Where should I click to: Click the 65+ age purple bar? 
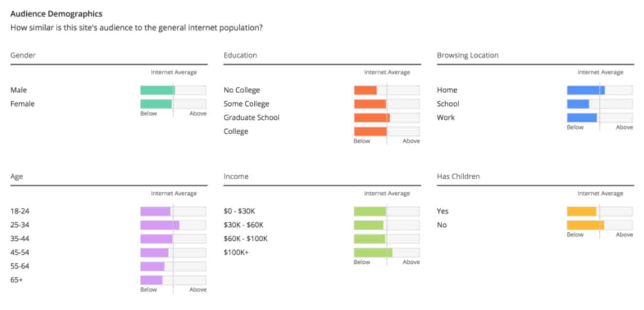[x=151, y=280]
